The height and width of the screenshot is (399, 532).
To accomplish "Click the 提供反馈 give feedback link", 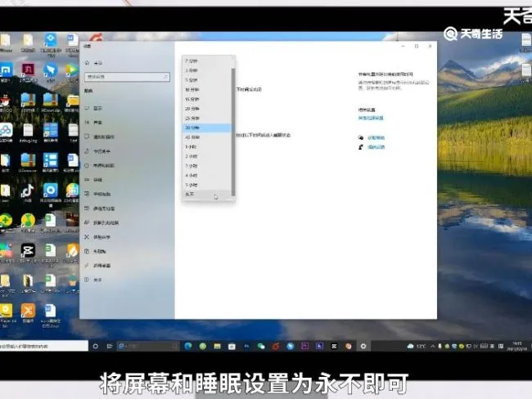I will click(x=376, y=147).
